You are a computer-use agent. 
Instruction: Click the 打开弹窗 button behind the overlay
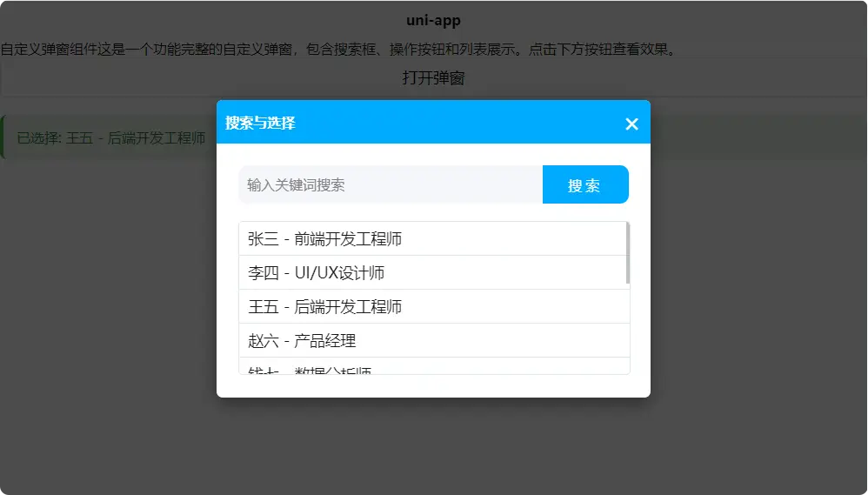click(x=433, y=78)
